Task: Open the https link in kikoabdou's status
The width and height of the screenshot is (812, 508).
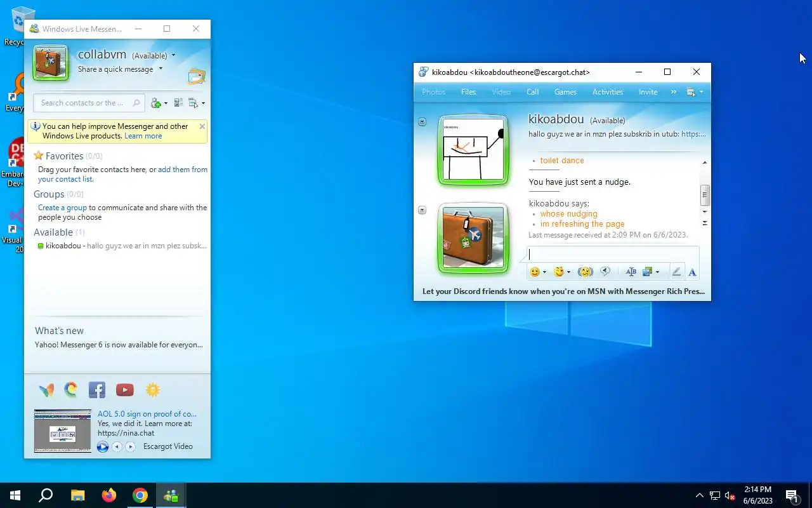Action: (x=693, y=134)
